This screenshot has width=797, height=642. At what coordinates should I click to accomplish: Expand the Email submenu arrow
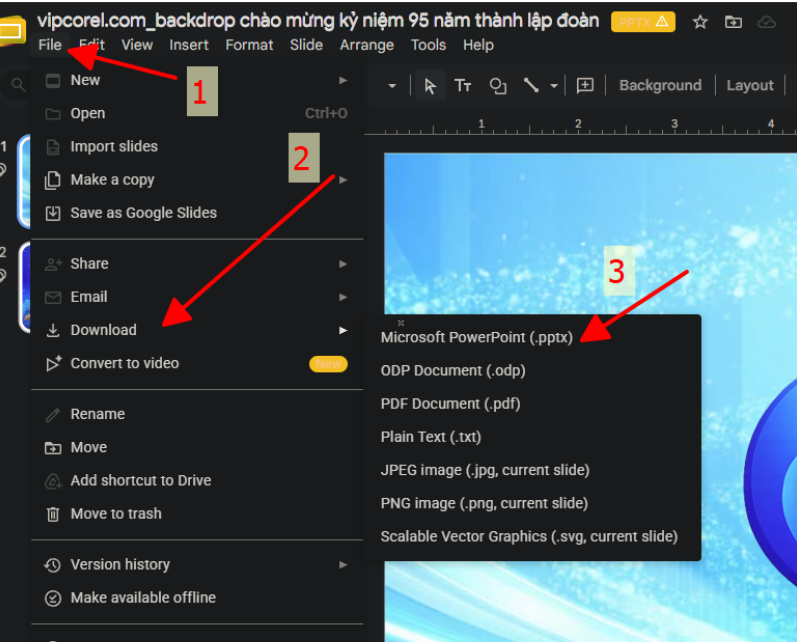[343, 297]
